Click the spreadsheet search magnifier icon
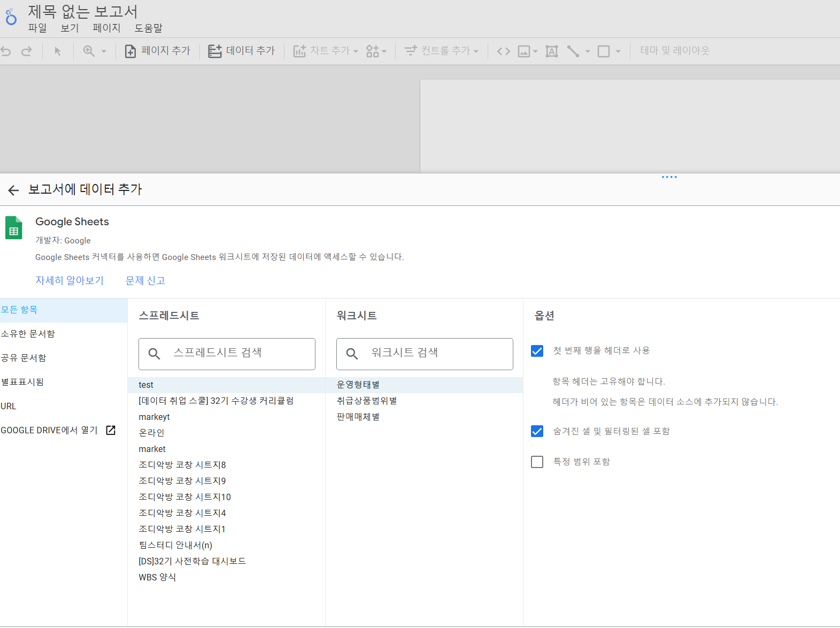 click(x=155, y=354)
